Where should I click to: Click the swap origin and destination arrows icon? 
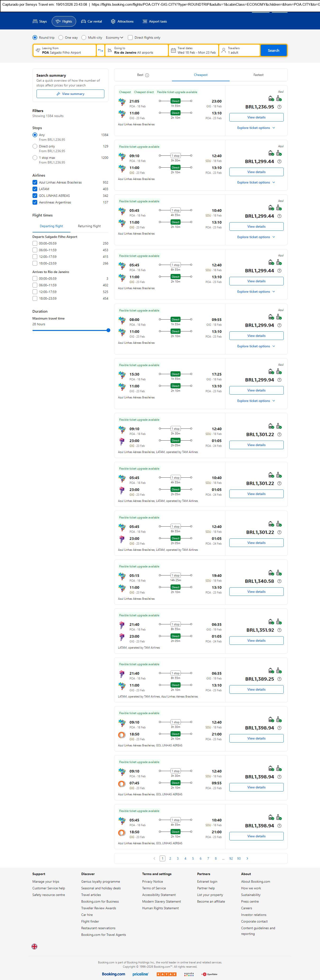pyautogui.click(x=101, y=51)
